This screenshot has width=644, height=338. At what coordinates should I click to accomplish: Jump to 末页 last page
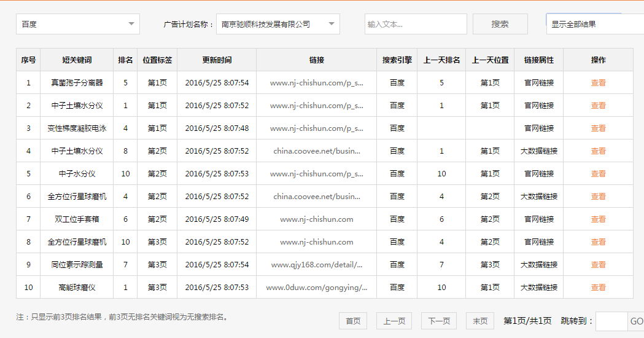pyautogui.click(x=480, y=321)
